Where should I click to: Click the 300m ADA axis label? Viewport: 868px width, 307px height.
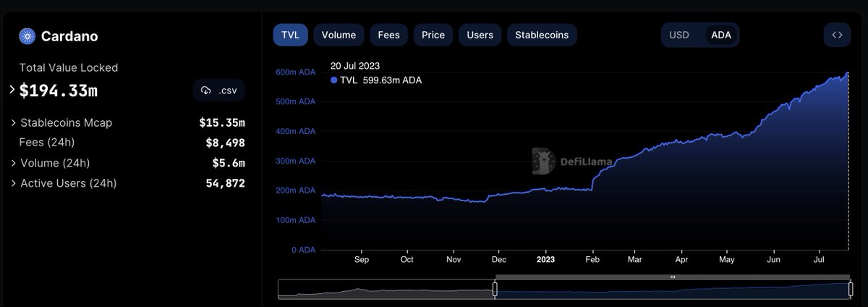[x=295, y=161]
